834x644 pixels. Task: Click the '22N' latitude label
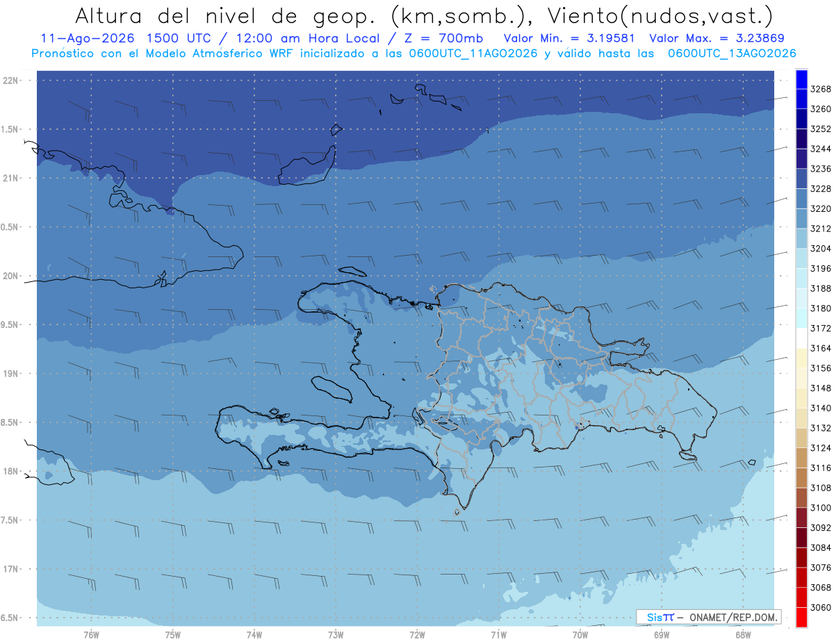[11, 80]
